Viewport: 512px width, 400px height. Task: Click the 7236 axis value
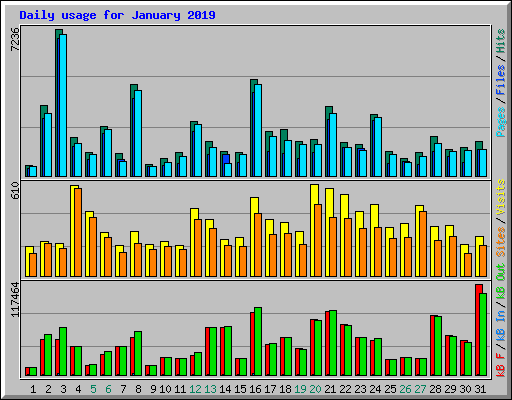[15, 39]
